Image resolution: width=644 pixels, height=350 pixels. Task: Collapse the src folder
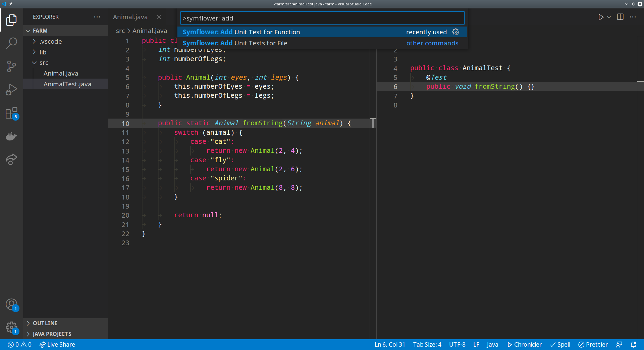(x=66, y=63)
